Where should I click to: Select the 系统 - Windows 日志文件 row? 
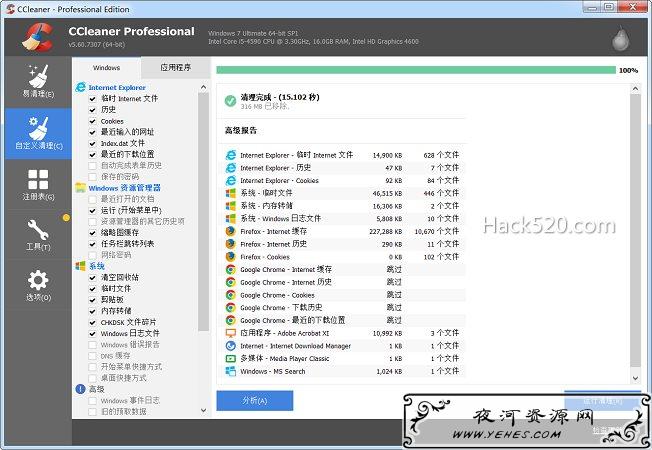[342, 218]
